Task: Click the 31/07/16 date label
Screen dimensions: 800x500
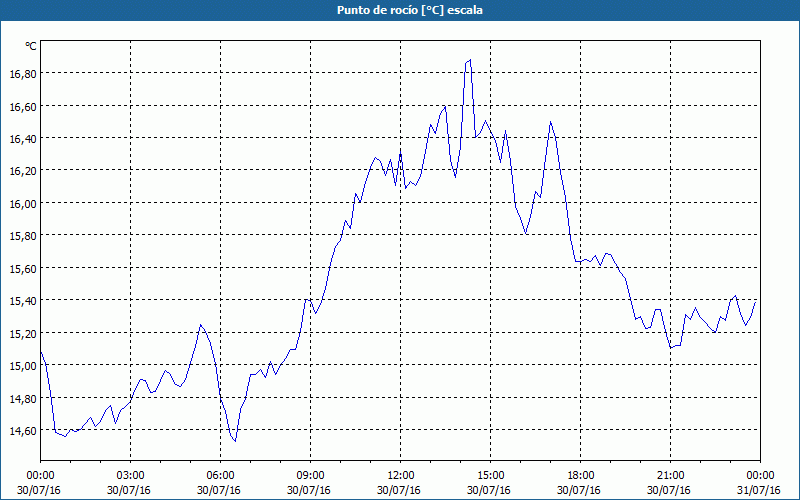Action: coord(759,490)
